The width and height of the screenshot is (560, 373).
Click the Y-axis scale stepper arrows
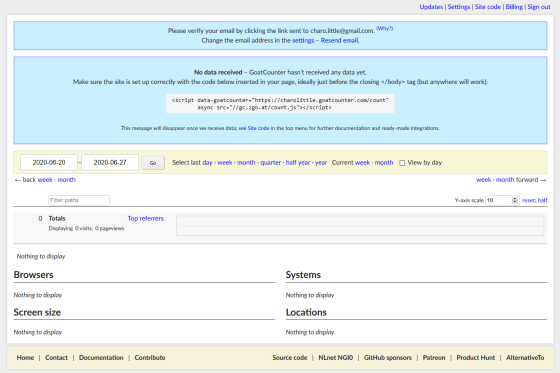pos(515,200)
